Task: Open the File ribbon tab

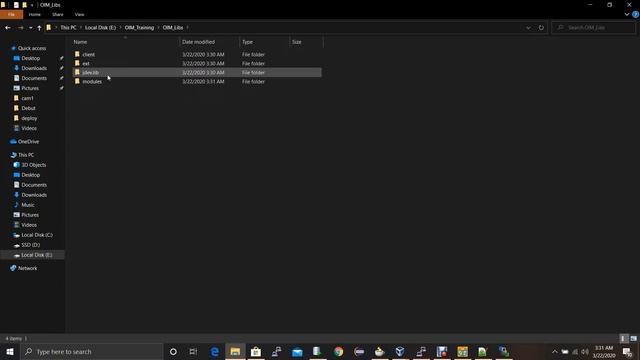Action: pyautogui.click(x=11, y=14)
